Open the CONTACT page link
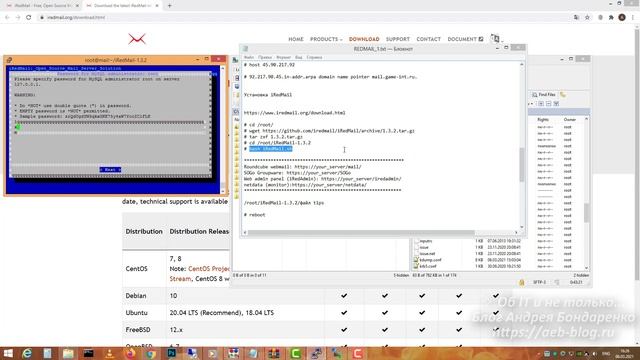Screen dimensions: 640x360 pos(429,39)
